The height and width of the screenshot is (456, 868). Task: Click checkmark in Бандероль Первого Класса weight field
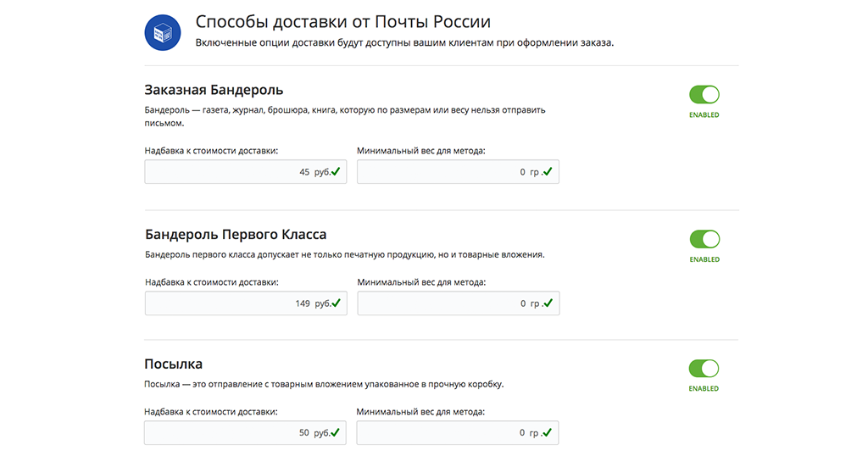pos(548,303)
